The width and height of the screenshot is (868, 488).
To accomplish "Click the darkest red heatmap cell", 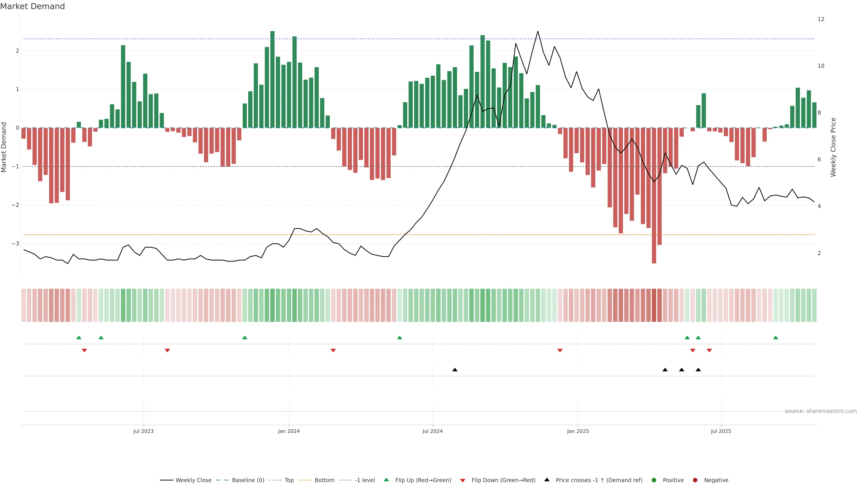I will (x=654, y=305).
